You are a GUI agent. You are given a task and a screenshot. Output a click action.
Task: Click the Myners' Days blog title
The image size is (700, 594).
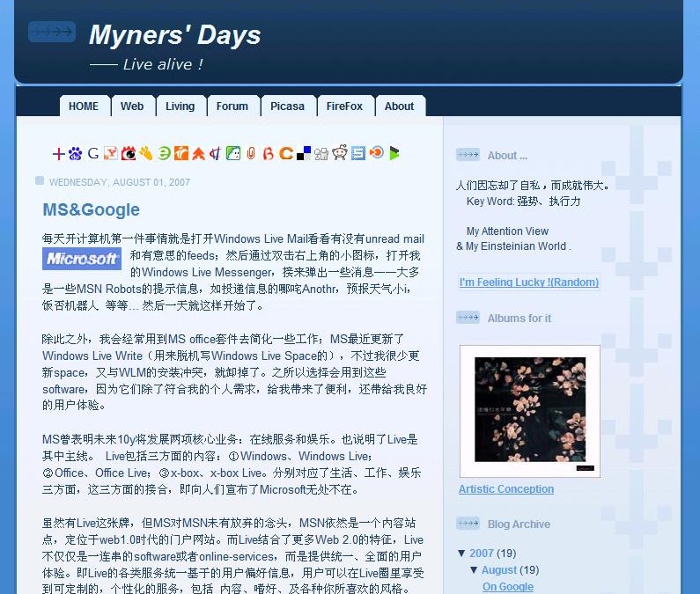click(174, 35)
